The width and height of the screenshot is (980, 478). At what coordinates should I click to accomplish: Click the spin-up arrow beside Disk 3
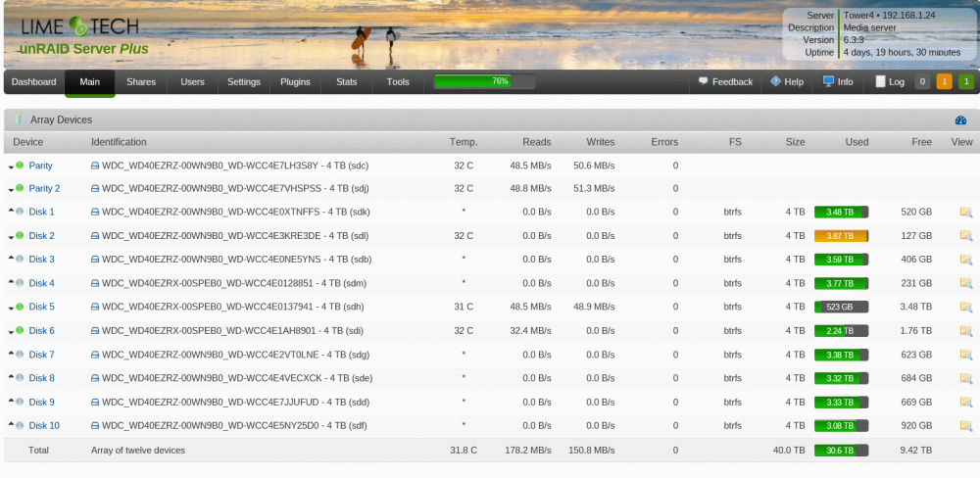pyautogui.click(x=11, y=258)
